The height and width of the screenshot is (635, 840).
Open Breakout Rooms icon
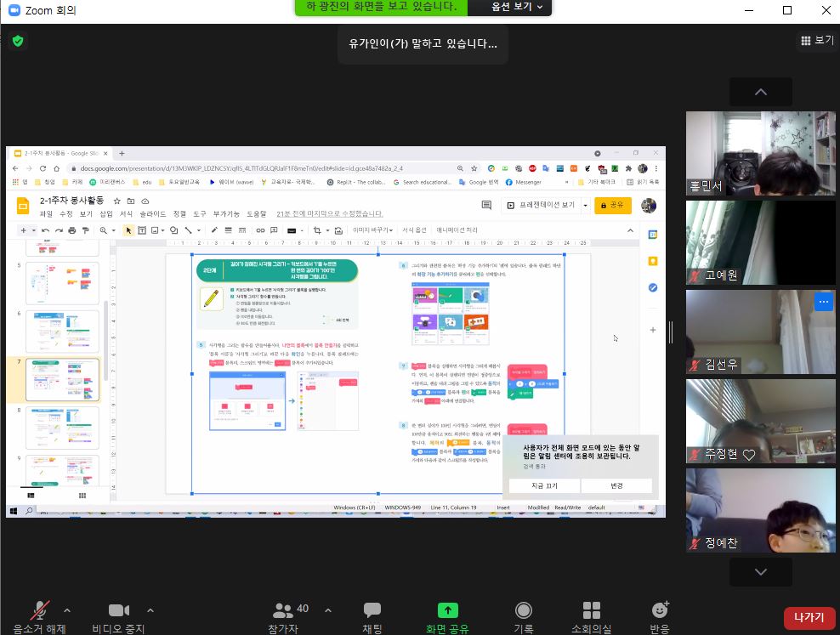click(x=592, y=610)
